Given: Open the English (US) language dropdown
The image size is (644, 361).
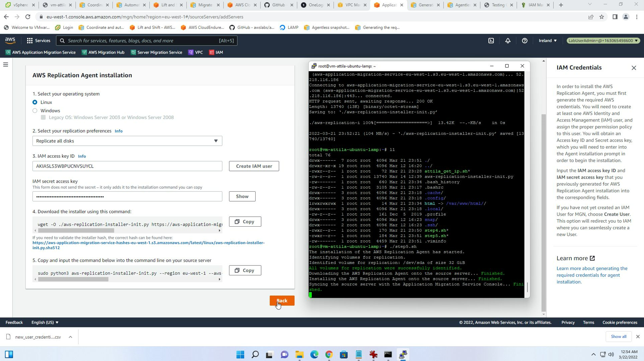Looking at the screenshot, I should 44,322.
